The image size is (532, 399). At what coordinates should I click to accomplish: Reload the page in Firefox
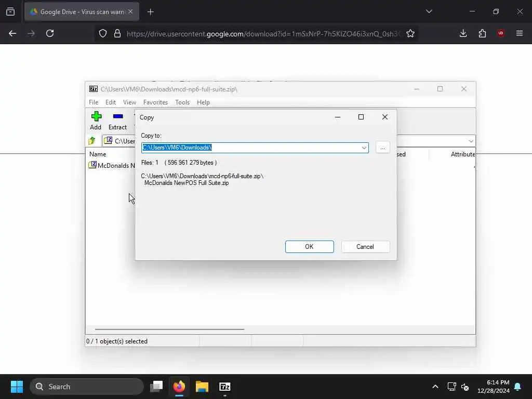tap(50, 33)
